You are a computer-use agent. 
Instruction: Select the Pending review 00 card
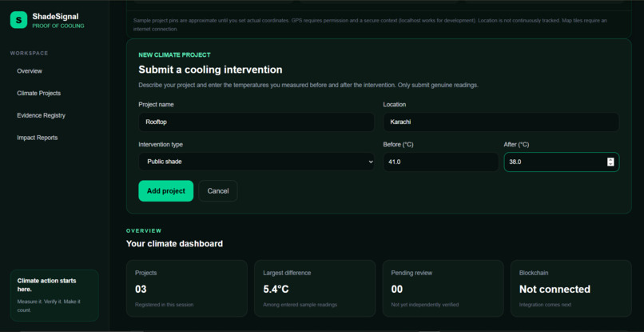click(x=443, y=288)
